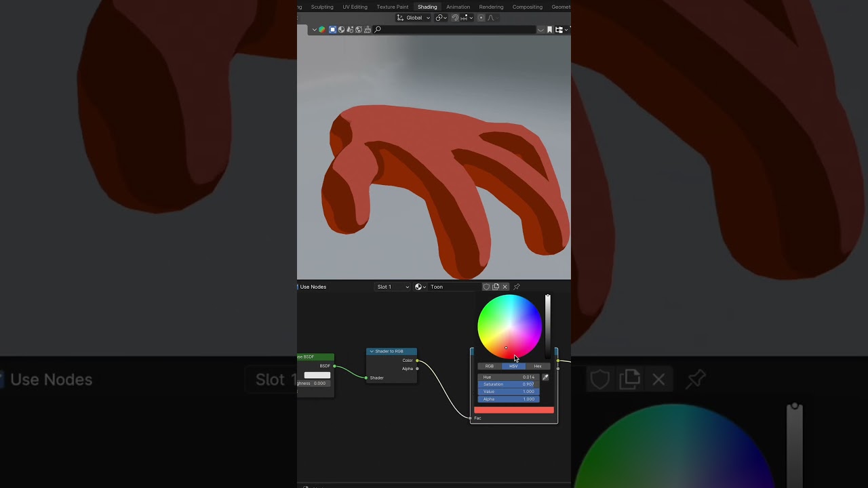Screen dimensions: 868x488
Task: Open the snap-to options dropdown
Action: (x=467, y=18)
